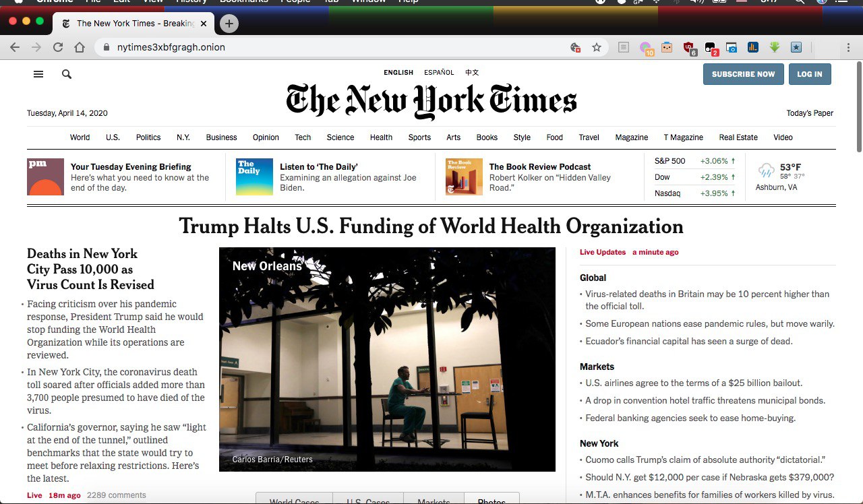Image resolution: width=863 pixels, height=504 pixels.
Task: Open the blue star bookmark extension
Action: (x=796, y=47)
